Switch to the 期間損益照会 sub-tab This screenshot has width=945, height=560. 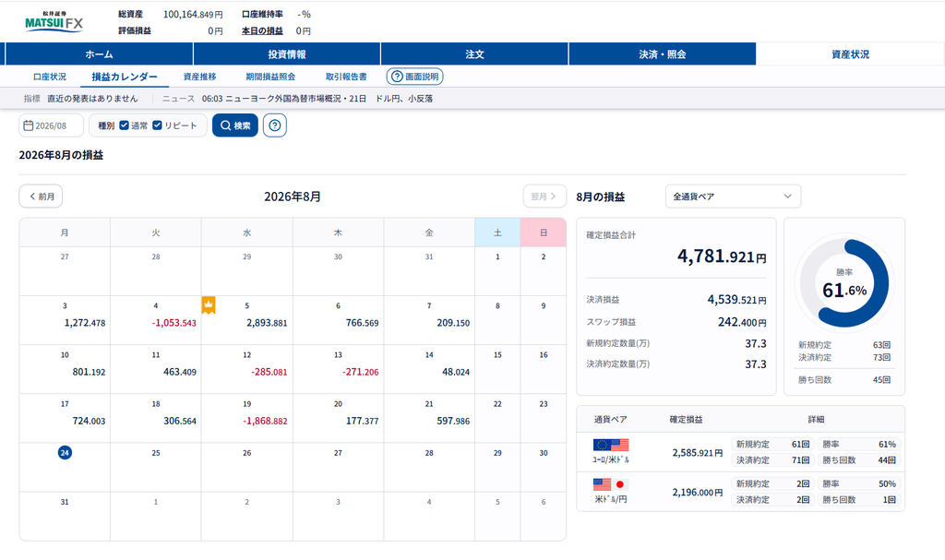point(270,77)
